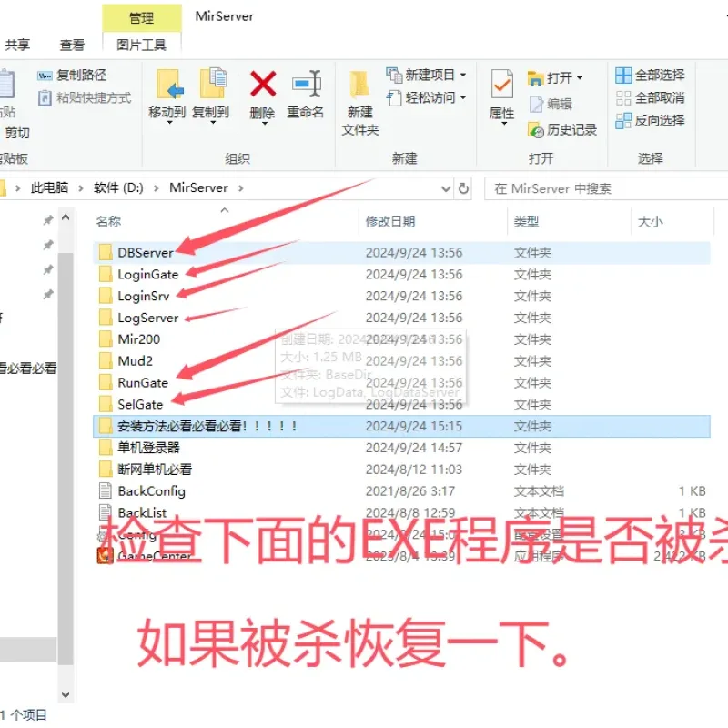Select the LogServer folder name
This screenshot has height=728, width=728.
click(x=148, y=318)
